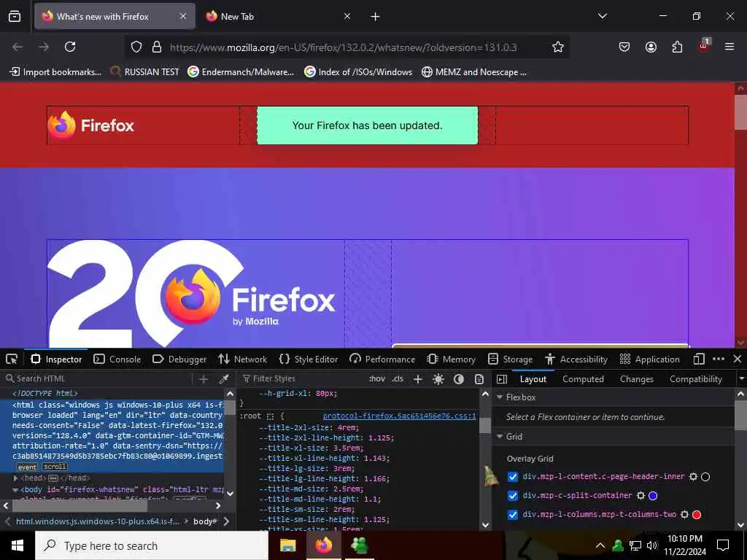Viewport: 747px width, 560px height.
Task: Toggle the .cls class panel
Action: [x=398, y=379]
